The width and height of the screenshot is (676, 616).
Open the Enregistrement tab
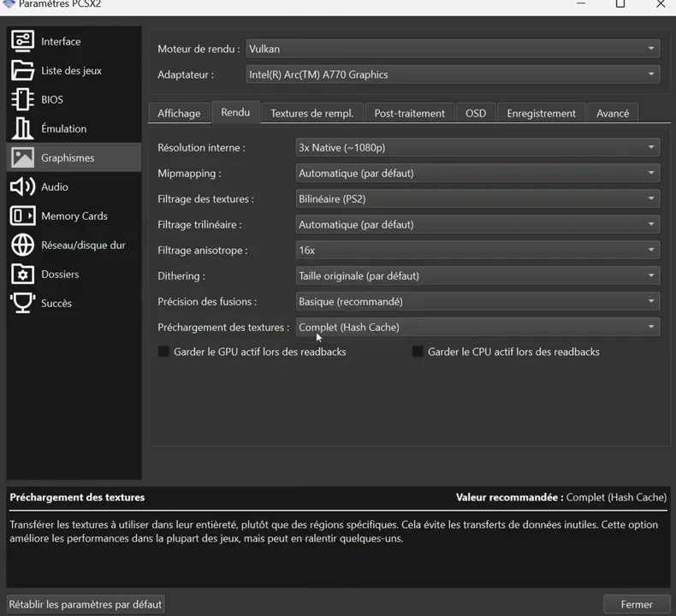pyautogui.click(x=541, y=113)
